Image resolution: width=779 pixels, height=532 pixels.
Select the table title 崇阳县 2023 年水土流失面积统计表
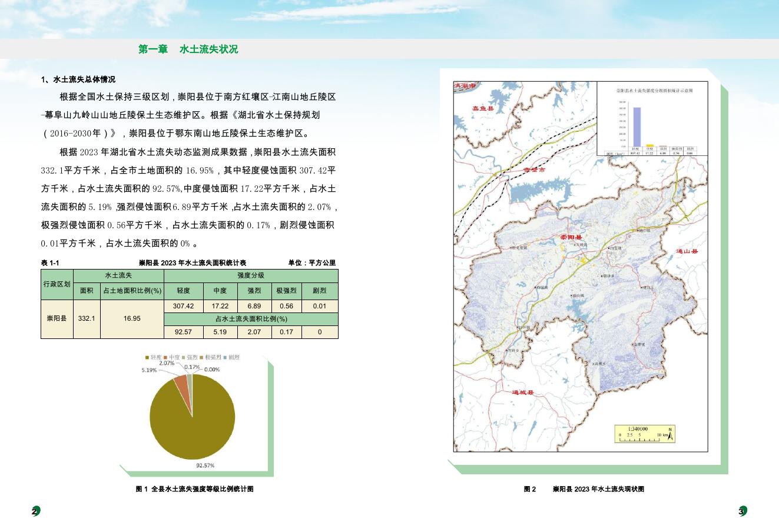(x=193, y=262)
